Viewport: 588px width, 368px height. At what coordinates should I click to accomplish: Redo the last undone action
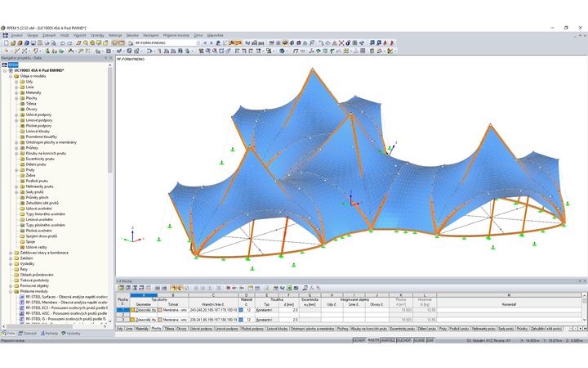tap(69, 43)
